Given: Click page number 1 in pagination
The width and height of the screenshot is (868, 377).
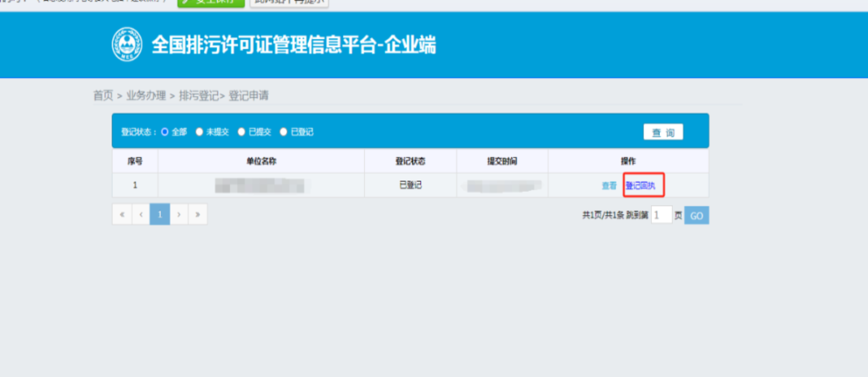Looking at the screenshot, I should coord(160,214).
